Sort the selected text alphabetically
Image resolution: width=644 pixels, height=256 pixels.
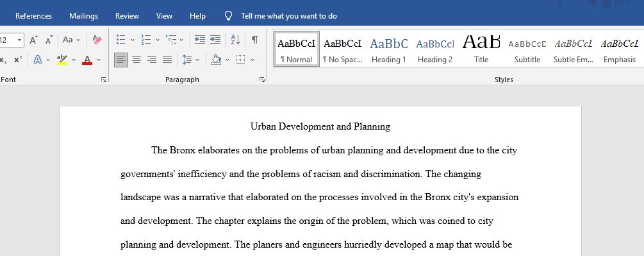pos(235,39)
